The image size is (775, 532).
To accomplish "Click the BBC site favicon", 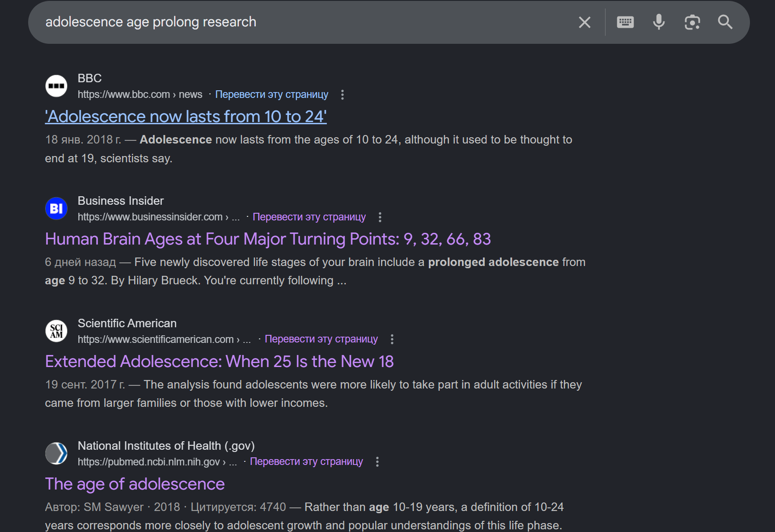I will [x=56, y=86].
